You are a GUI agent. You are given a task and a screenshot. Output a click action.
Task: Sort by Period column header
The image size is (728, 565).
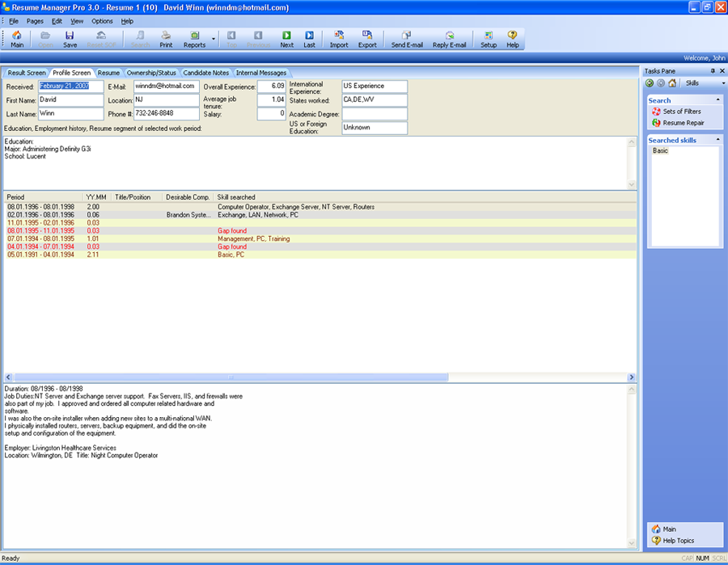44,197
